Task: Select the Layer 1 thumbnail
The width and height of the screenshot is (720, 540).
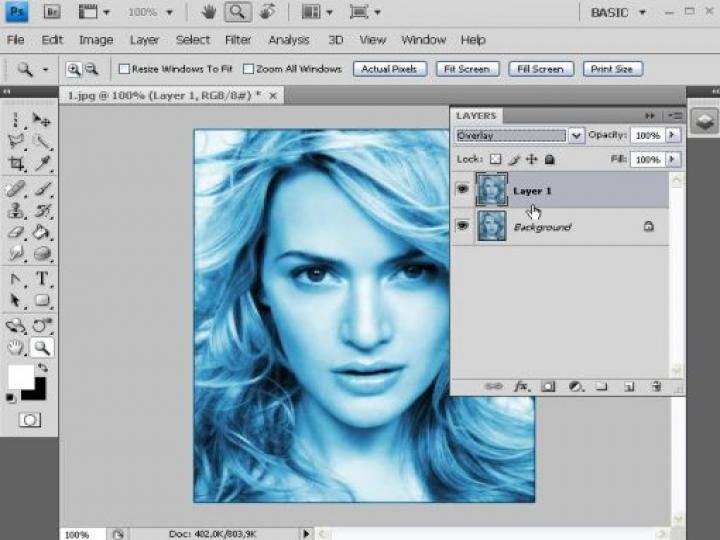Action: [492, 189]
